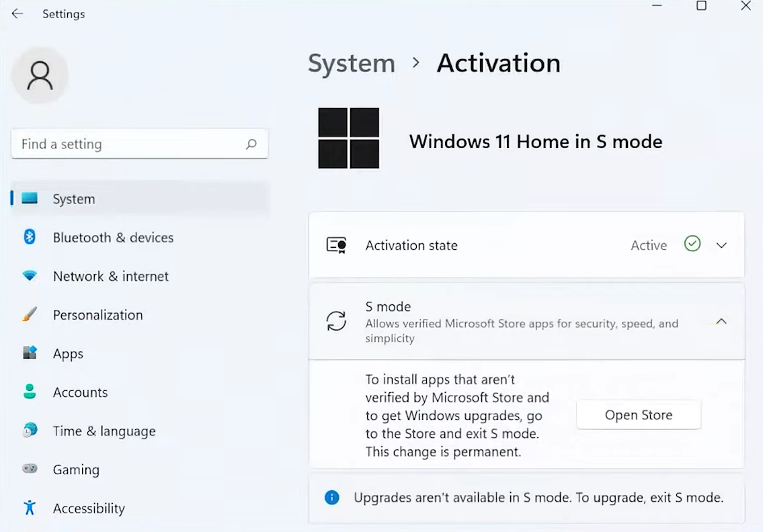Click the Activation state certificate icon
763x532 pixels.
point(336,245)
